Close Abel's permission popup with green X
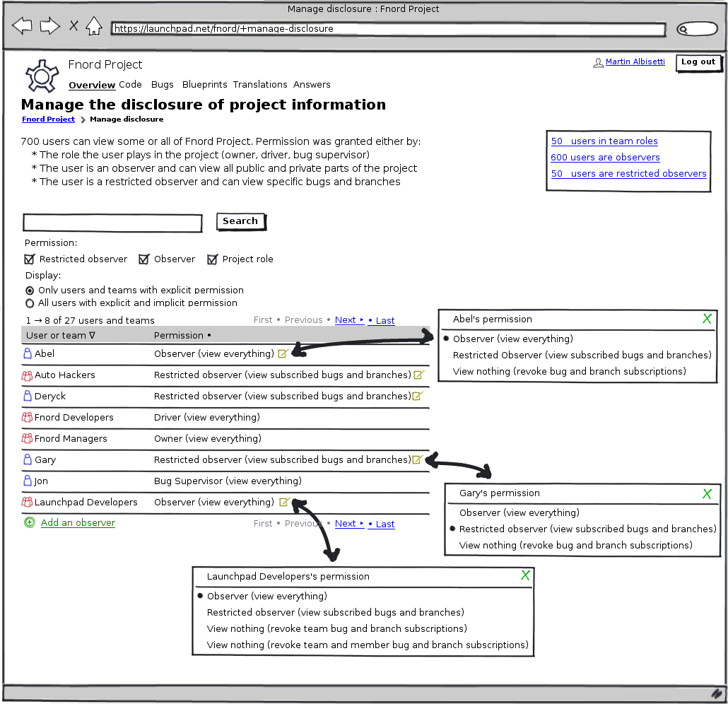Viewport: 728px width, 704px height. click(707, 319)
